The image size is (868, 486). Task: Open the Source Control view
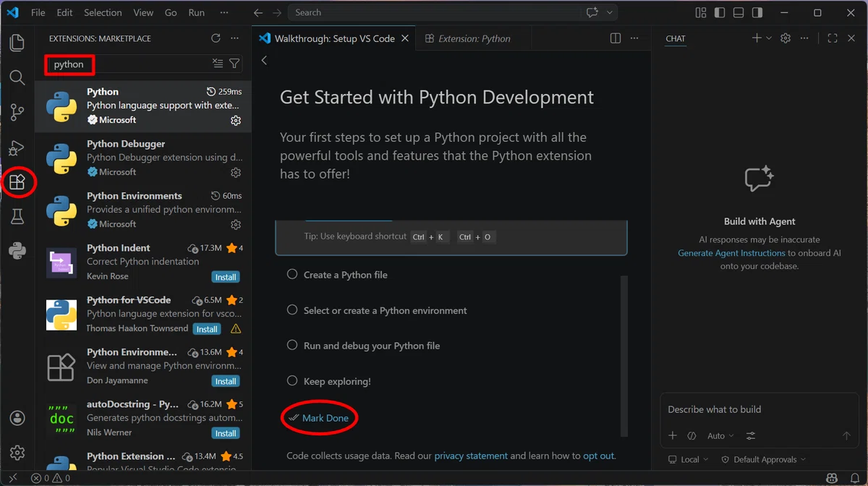coord(17,112)
